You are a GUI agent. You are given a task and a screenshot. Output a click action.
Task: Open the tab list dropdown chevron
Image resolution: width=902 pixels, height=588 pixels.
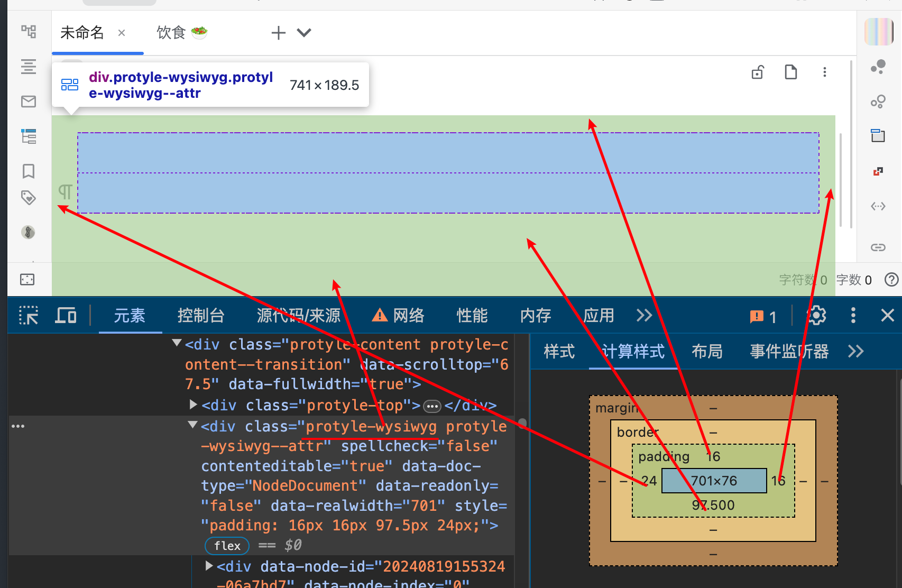click(x=304, y=33)
